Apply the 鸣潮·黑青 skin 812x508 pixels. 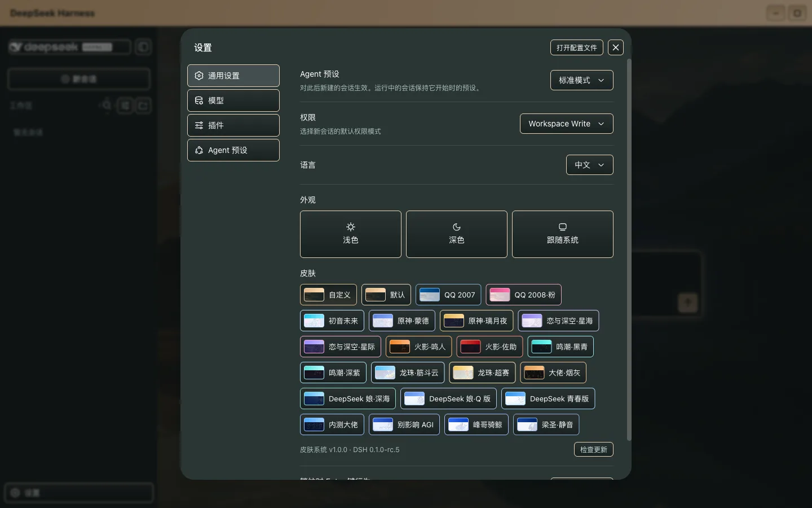pos(561,347)
